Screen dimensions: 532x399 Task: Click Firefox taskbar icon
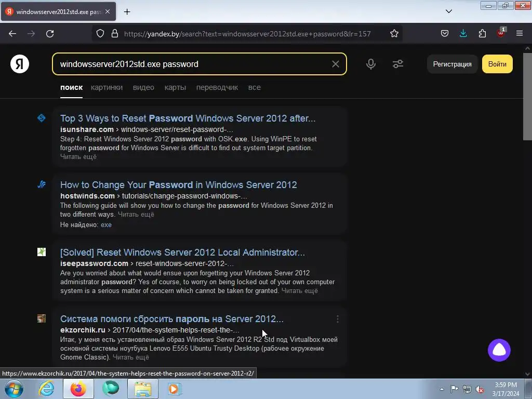78,389
